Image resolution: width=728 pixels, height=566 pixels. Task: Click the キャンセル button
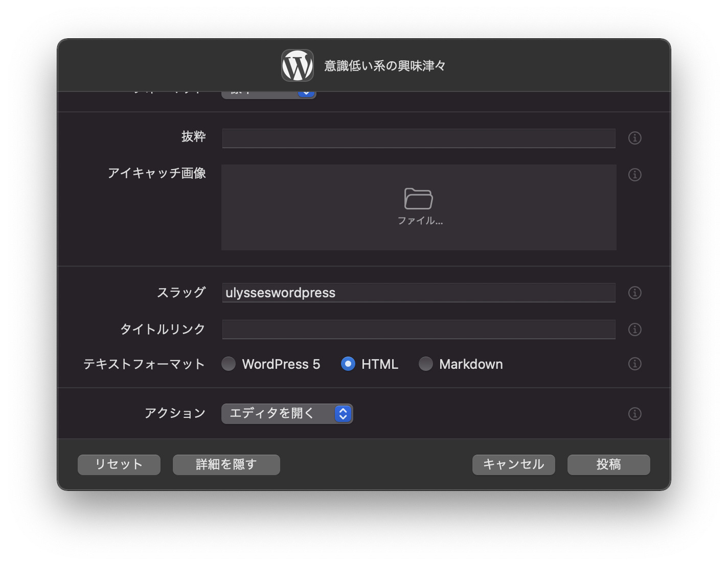(x=514, y=465)
